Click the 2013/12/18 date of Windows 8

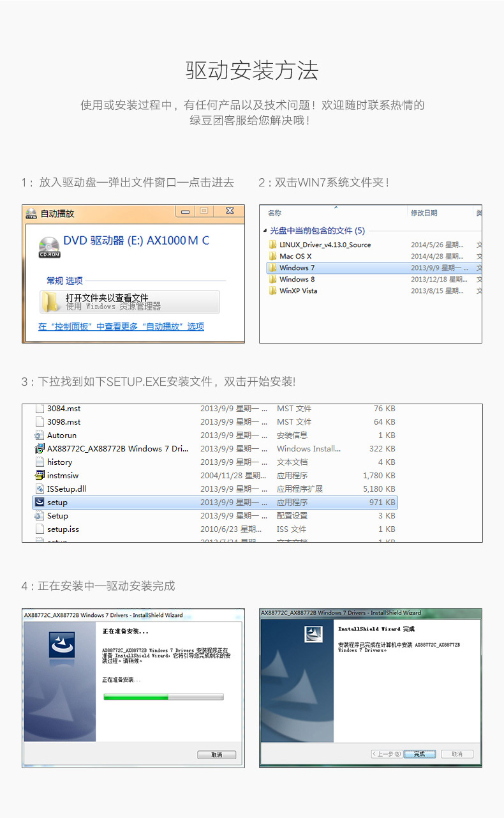coord(439,279)
